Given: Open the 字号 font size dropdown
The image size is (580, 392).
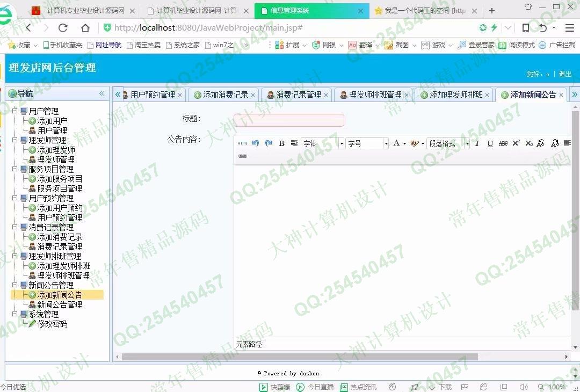Looking at the screenshot, I should [x=367, y=143].
